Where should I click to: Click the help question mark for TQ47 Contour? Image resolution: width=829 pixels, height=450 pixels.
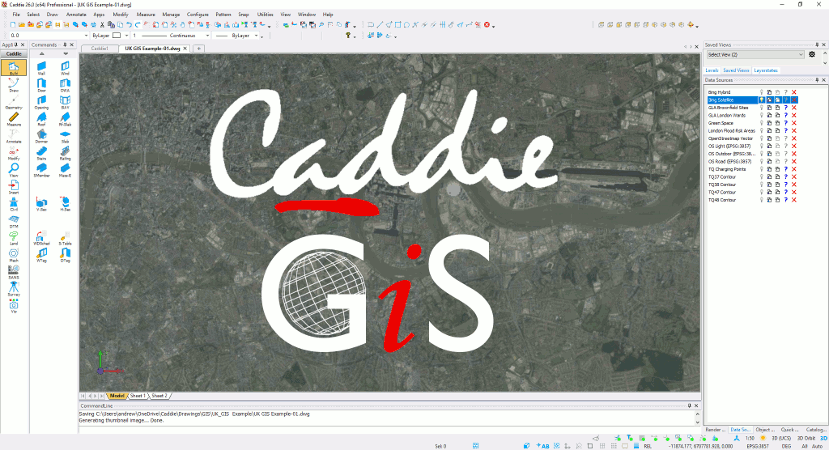(786, 192)
